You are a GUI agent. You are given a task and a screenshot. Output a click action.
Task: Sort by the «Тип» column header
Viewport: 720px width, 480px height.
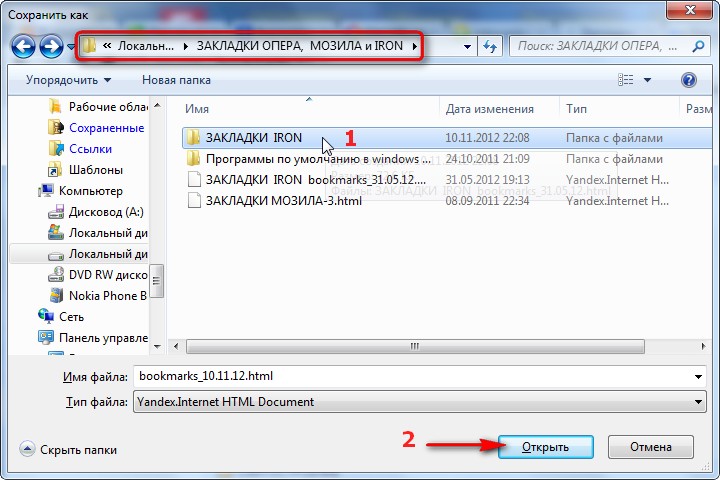(576, 109)
